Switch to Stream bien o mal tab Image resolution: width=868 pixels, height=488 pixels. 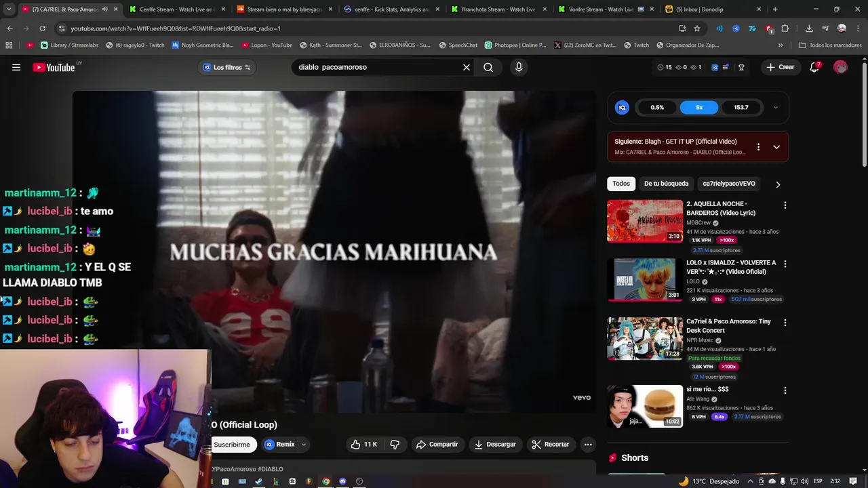point(283,9)
